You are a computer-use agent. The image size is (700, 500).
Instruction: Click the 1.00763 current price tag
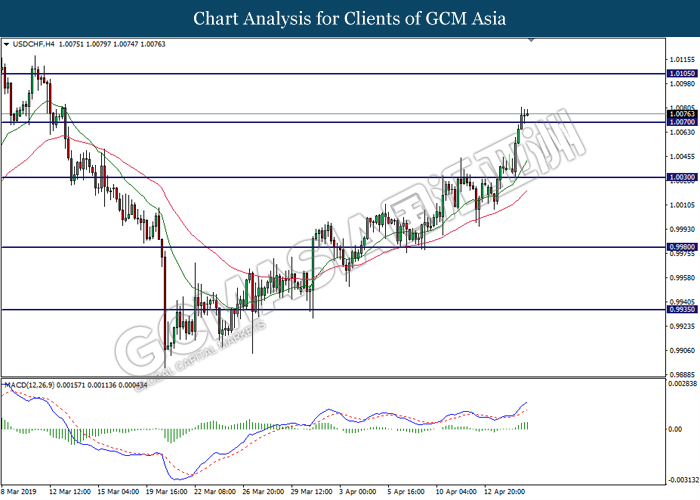pyautogui.click(x=682, y=115)
